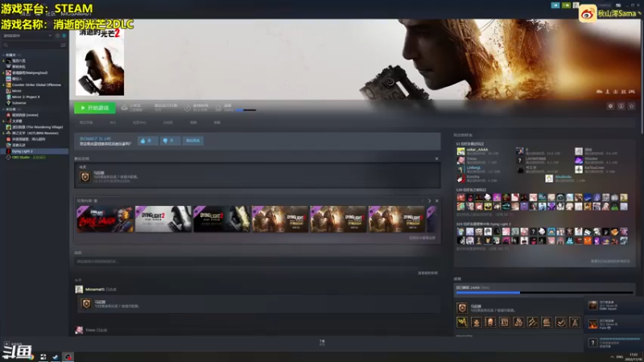This screenshot has width=644, height=362.
Task: Open the Steam icon in the taskbar
Action: (55, 356)
